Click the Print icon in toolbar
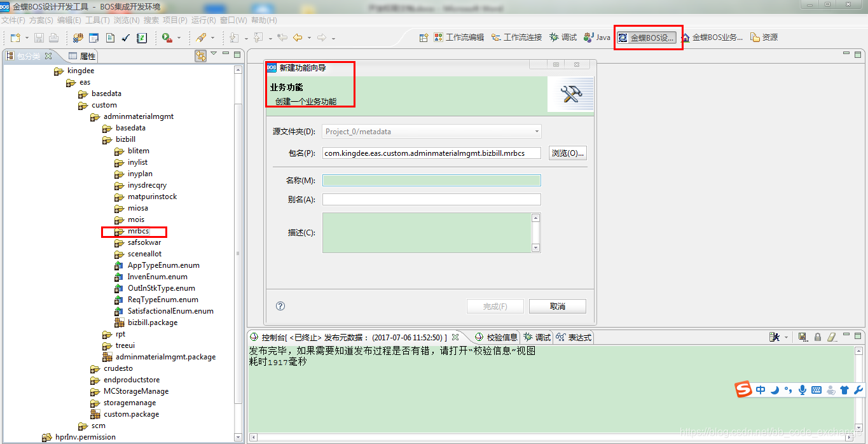 [53, 38]
